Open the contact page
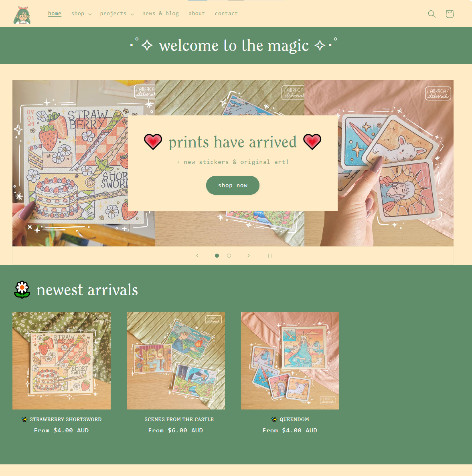 pyautogui.click(x=226, y=14)
